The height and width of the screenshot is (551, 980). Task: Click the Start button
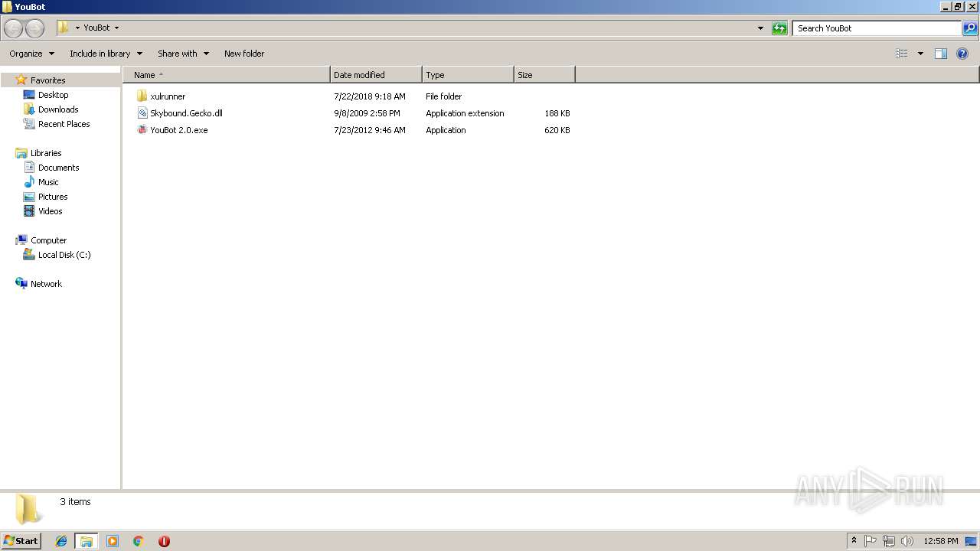point(21,541)
